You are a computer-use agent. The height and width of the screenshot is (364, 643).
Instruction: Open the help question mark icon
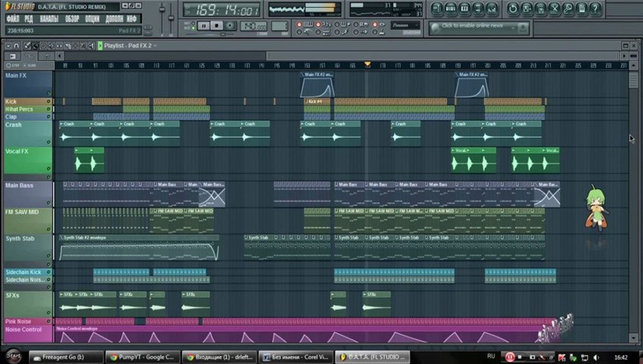click(595, 9)
